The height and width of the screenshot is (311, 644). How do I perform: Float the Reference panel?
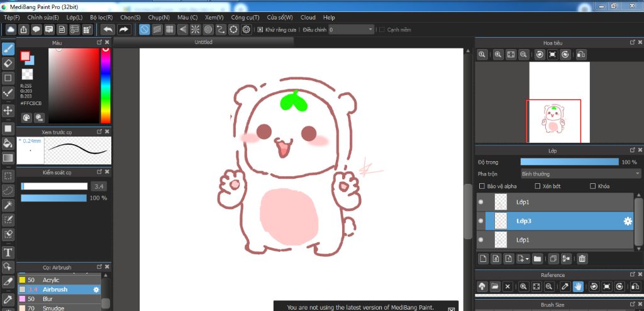pos(633,274)
